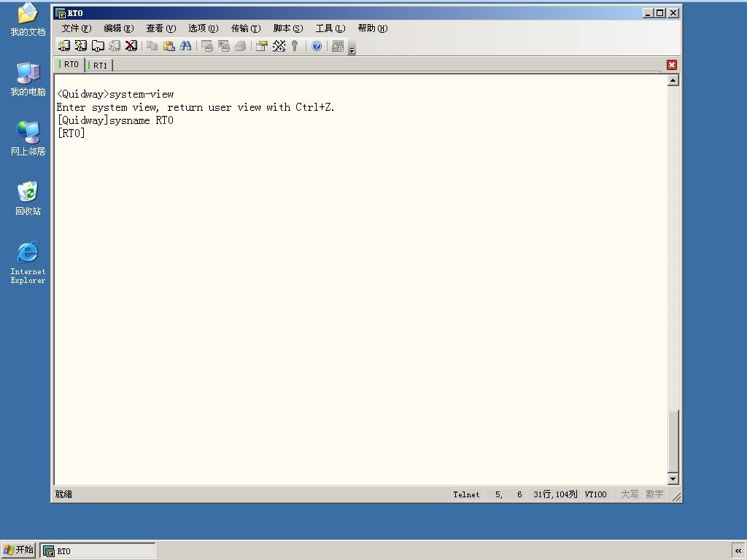Open the 帮助(H) menu

[x=373, y=28]
